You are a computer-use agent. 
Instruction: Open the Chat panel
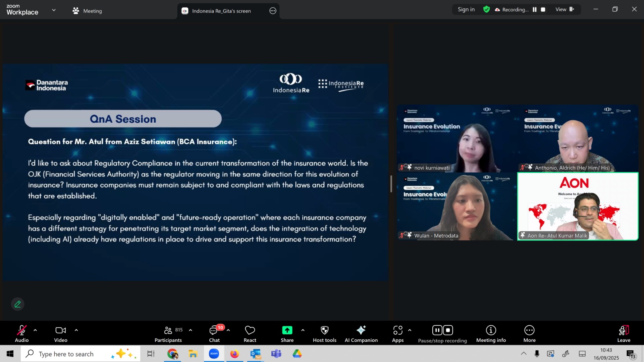[214, 333]
